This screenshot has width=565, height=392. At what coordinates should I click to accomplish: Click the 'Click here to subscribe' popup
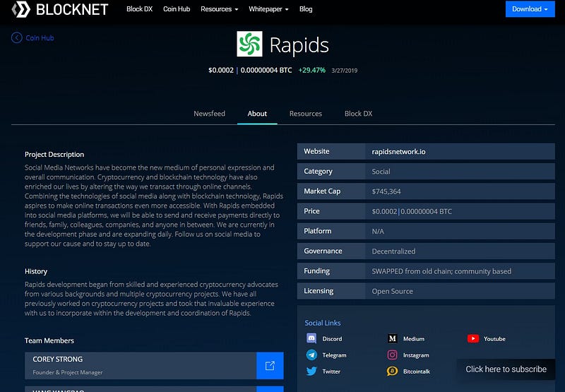click(506, 369)
